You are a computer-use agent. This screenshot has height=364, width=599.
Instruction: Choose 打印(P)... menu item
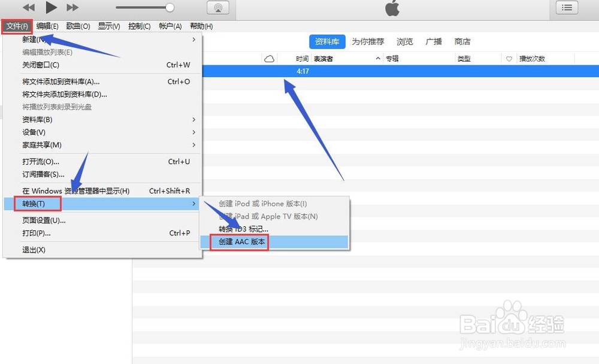(102, 233)
